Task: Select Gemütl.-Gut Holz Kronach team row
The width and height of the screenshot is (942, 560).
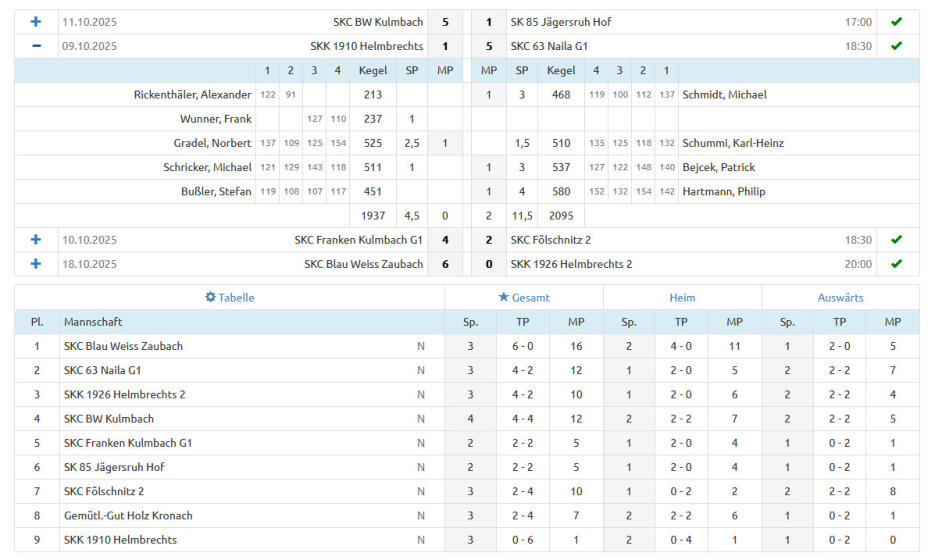Action: click(128, 516)
